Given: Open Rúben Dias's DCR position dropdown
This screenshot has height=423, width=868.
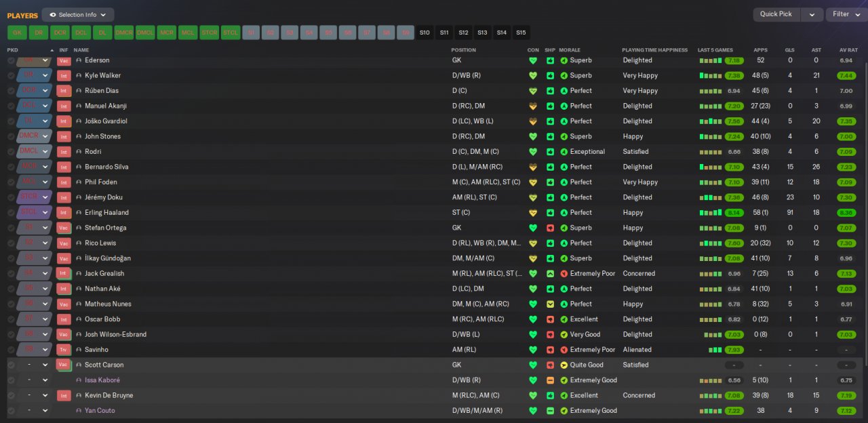Looking at the screenshot, I should click(x=35, y=91).
